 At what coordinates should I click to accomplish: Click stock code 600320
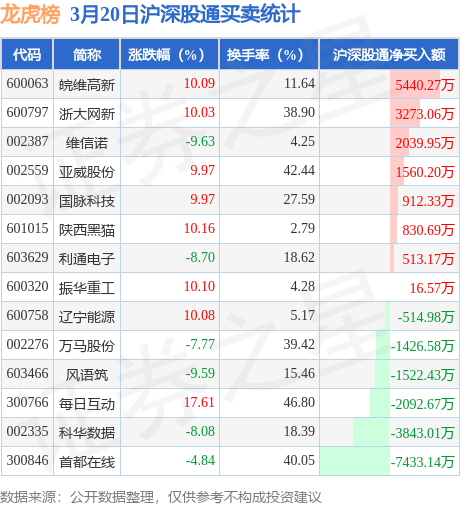tap(27, 286)
